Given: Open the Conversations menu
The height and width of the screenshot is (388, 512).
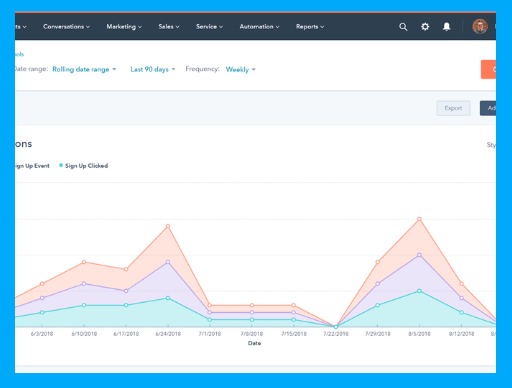Looking at the screenshot, I should click(x=66, y=27).
